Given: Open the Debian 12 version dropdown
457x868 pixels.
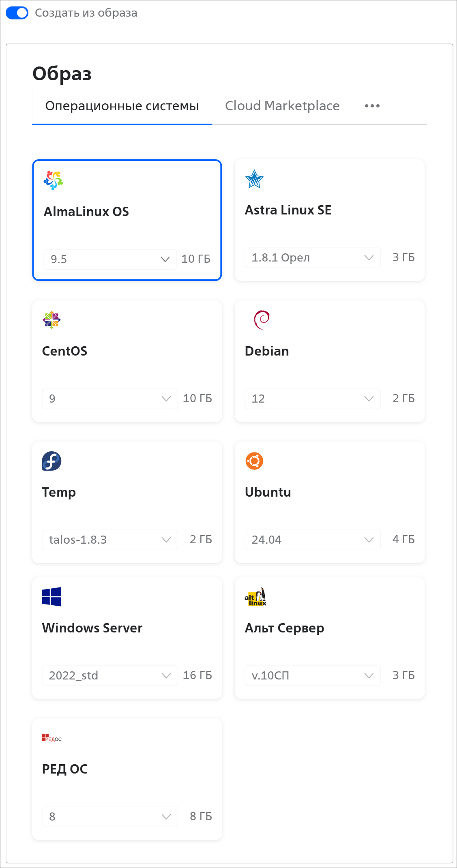Looking at the screenshot, I should point(312,399).
